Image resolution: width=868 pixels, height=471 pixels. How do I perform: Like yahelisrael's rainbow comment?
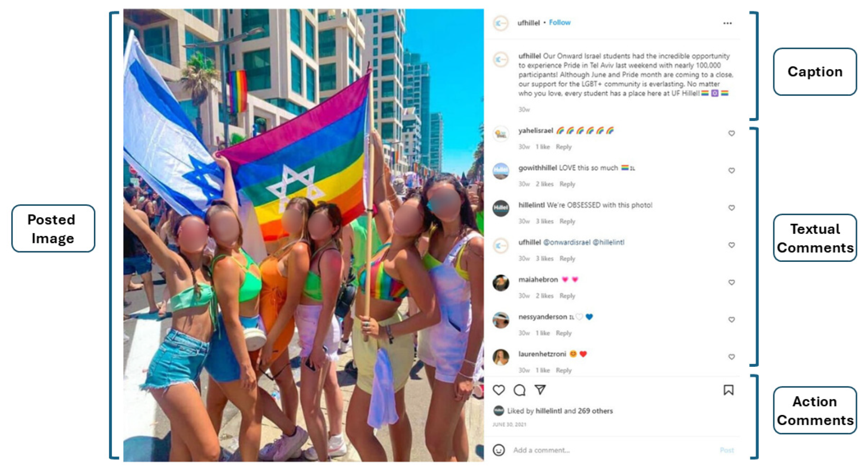731,134
